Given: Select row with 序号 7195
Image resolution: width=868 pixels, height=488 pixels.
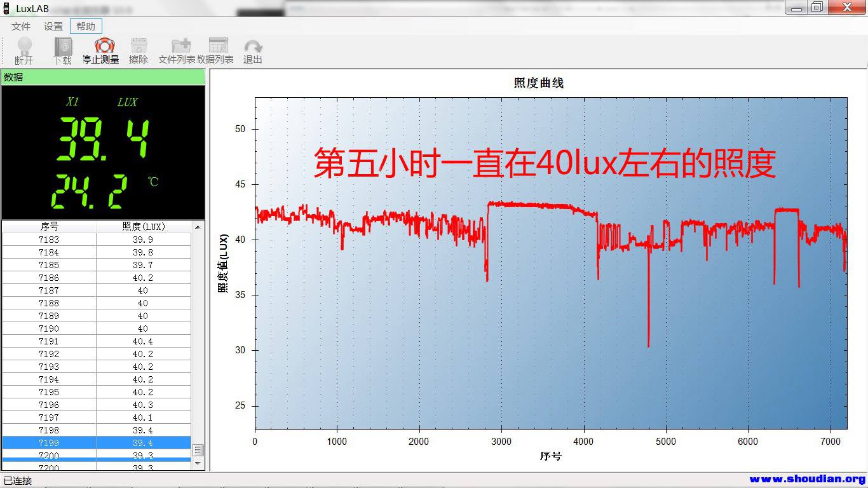Looking at the screenshot, I should (x=97, y=392).
